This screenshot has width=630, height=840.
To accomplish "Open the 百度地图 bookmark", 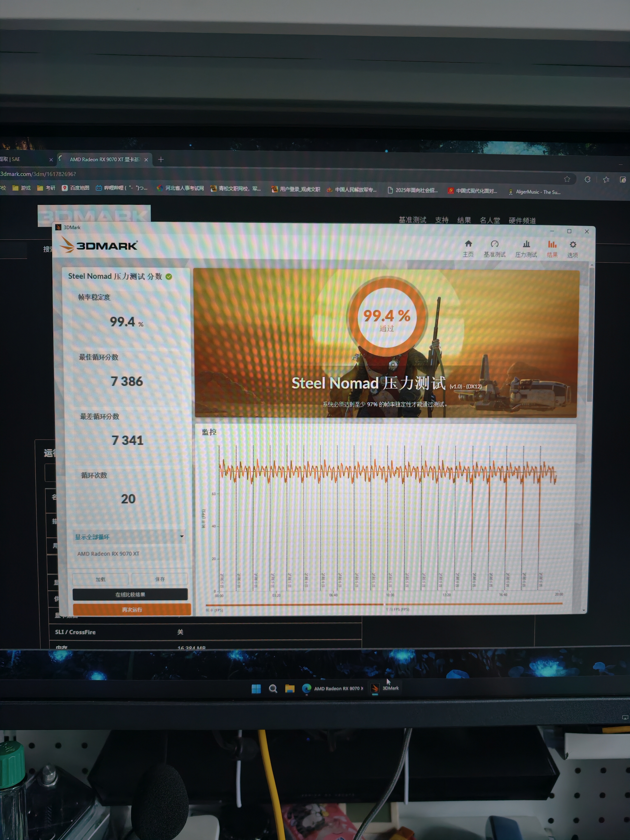I will coord(75,188).
